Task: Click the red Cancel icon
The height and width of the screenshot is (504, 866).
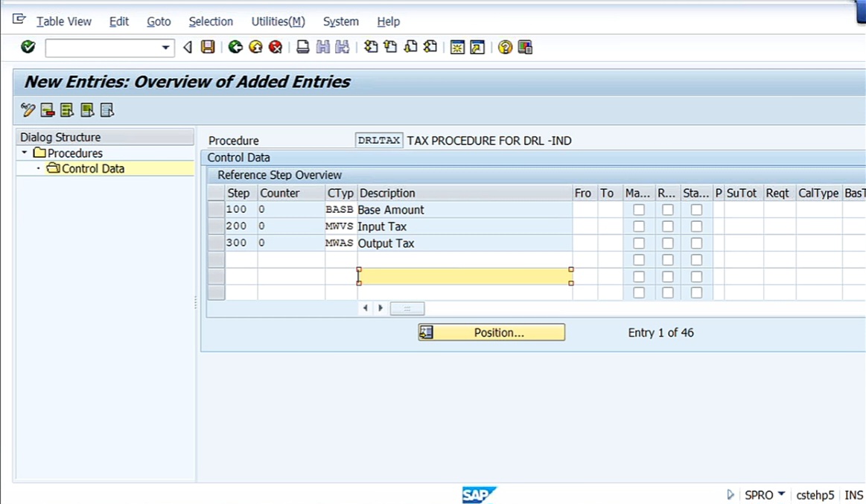Action: tap(276, 47)
